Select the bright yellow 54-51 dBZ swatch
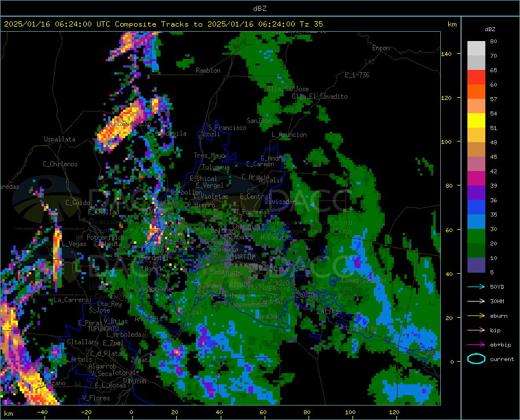520x420 pixels. click(x=476, y=121)
